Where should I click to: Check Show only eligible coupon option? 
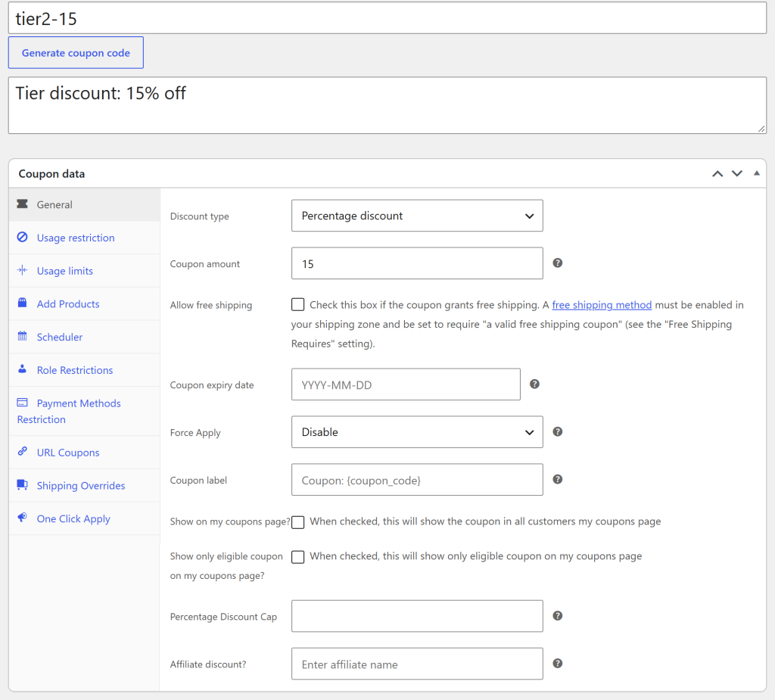click(298, 557)
